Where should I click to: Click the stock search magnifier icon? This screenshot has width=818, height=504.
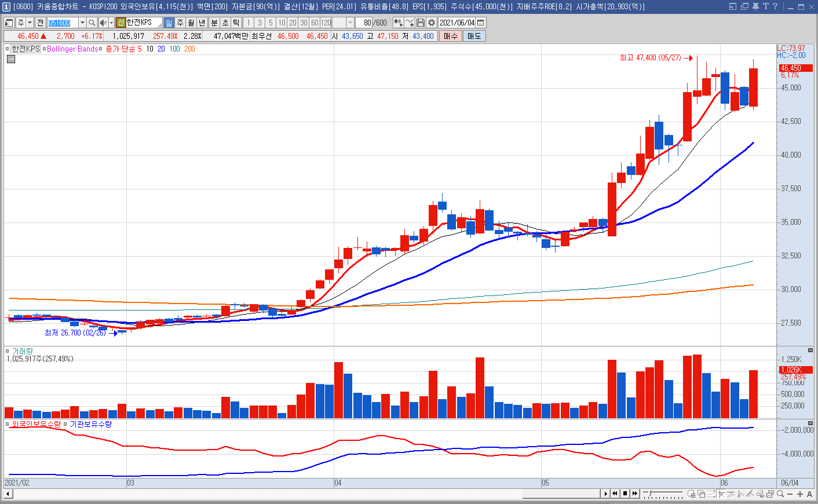92,23
